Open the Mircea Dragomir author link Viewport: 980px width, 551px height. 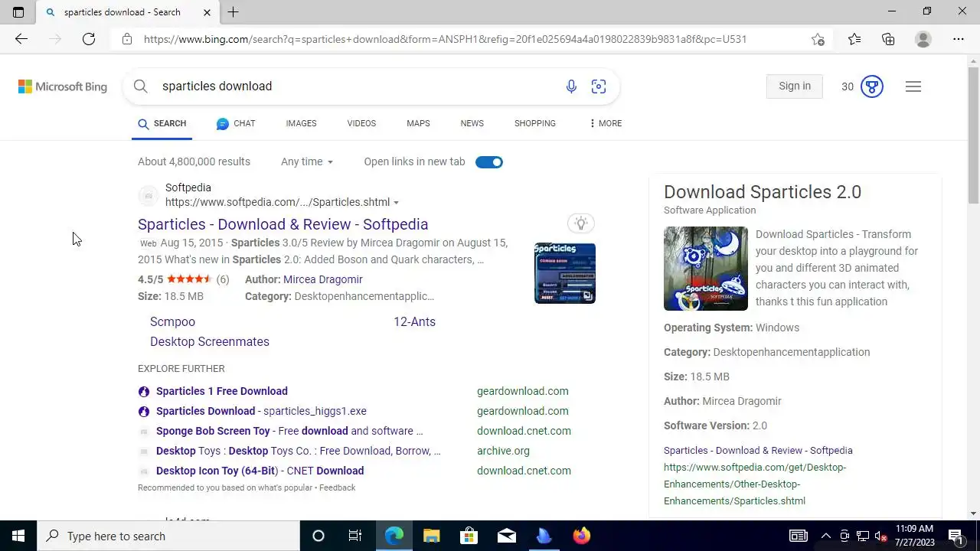coord(322,279)
